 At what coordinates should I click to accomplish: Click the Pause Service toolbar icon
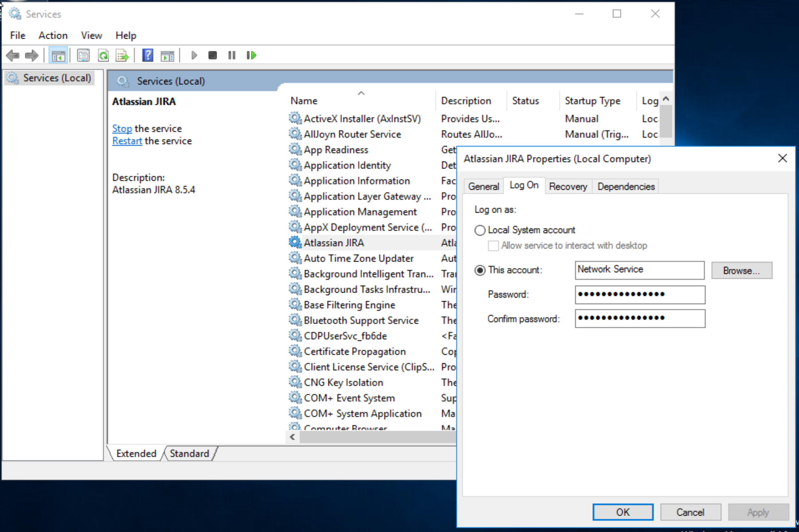232,55
